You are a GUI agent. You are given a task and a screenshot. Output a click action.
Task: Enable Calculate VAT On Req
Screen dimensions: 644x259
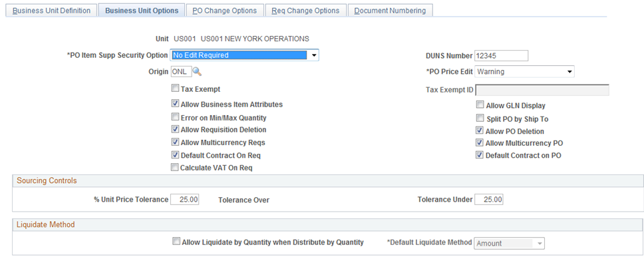coord(176,167)
